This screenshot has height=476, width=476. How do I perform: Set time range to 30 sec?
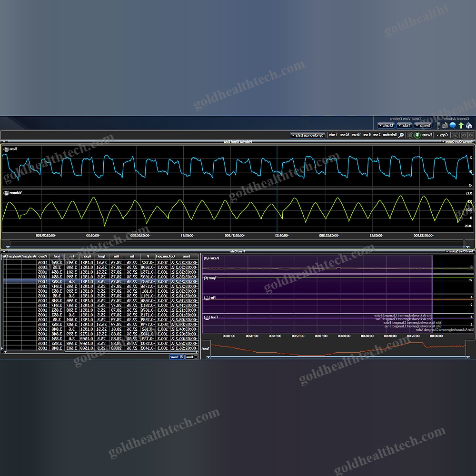(345, 135)
